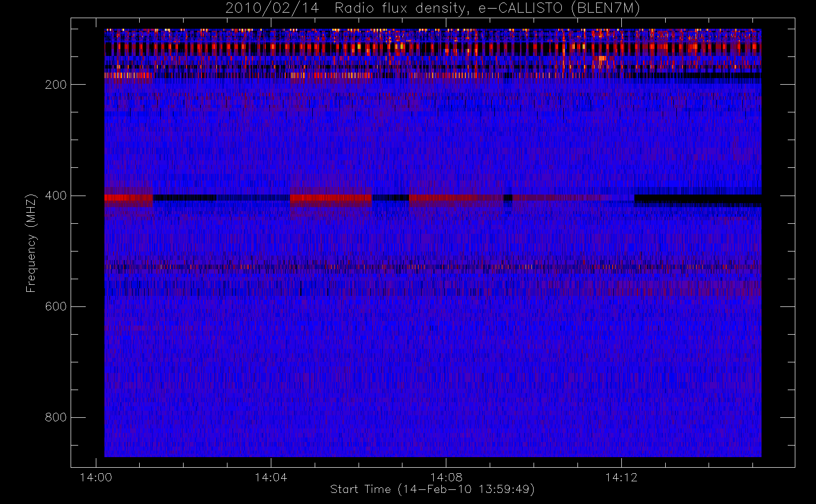816x504 pixels.
Task: Click the 'Start Time (14-Feb-10 13:59:49)' label
Action: click(x=432, y=489)
